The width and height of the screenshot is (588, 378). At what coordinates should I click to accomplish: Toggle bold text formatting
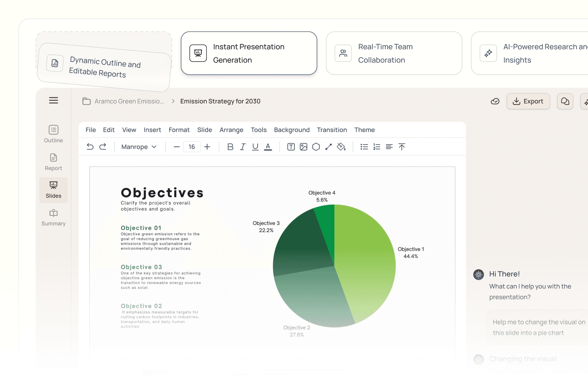point(230,146)
